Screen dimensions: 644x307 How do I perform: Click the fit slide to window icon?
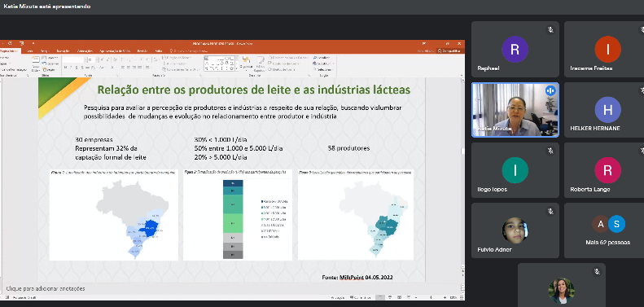[462, 297]
